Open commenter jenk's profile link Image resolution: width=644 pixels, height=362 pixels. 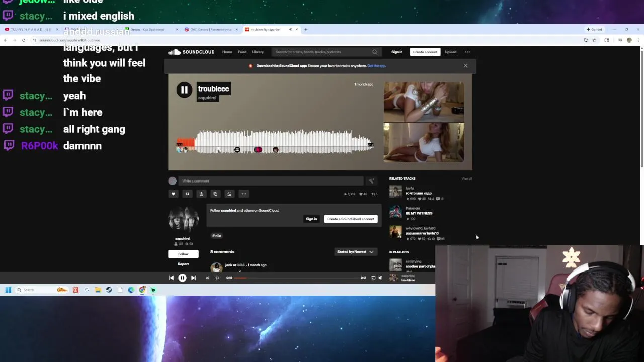coord(229,265)
